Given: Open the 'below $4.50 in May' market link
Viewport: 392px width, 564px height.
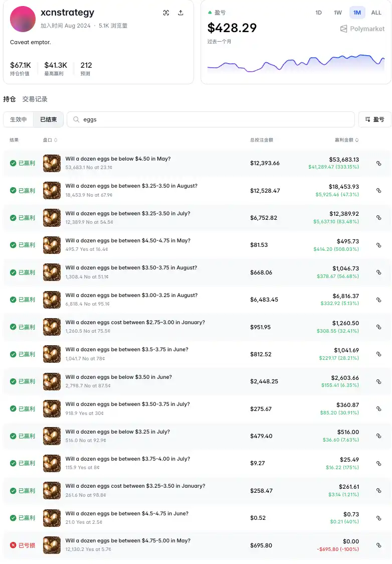Looking at the screenshot, I should click(118, 159).
